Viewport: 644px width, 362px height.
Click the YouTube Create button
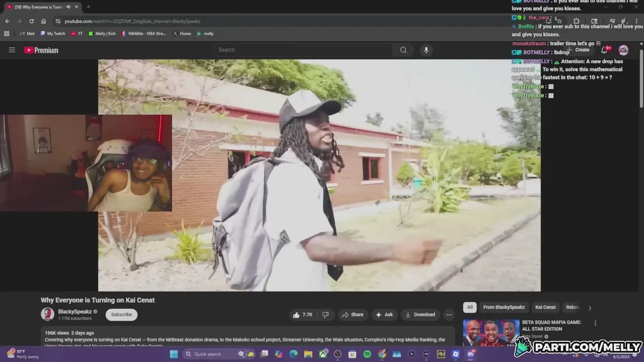(x=579, y=50)
